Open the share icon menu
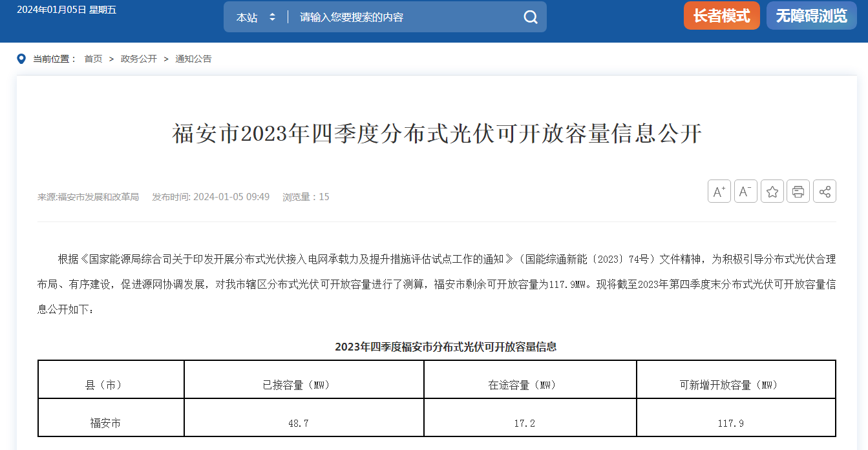 (825, 191)
